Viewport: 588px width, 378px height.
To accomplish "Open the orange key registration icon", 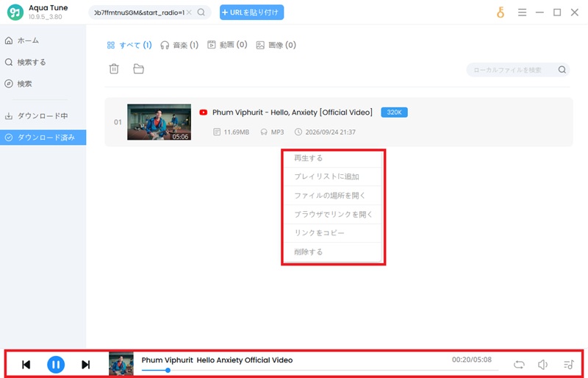I will pos(501,13).
